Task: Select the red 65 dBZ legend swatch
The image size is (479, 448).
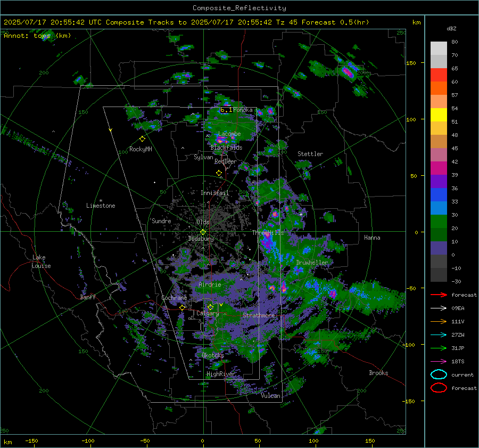Action: pyautogui.click(x=439, y=75)
